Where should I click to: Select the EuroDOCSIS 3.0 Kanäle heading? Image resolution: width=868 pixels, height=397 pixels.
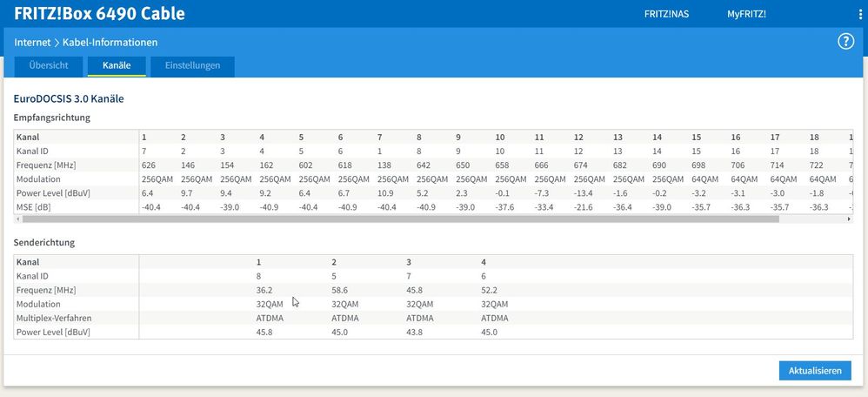point(69,99)
